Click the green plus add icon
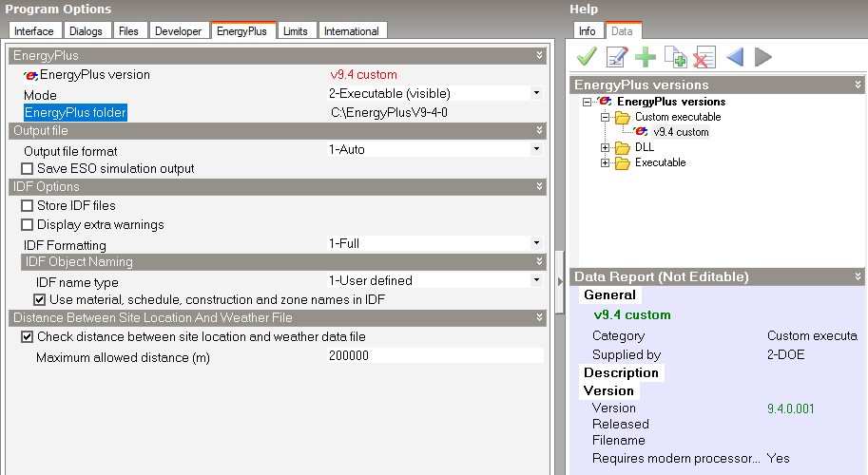Image resolution: width=868 pixels, height=475 pixels. click(646, 58)
